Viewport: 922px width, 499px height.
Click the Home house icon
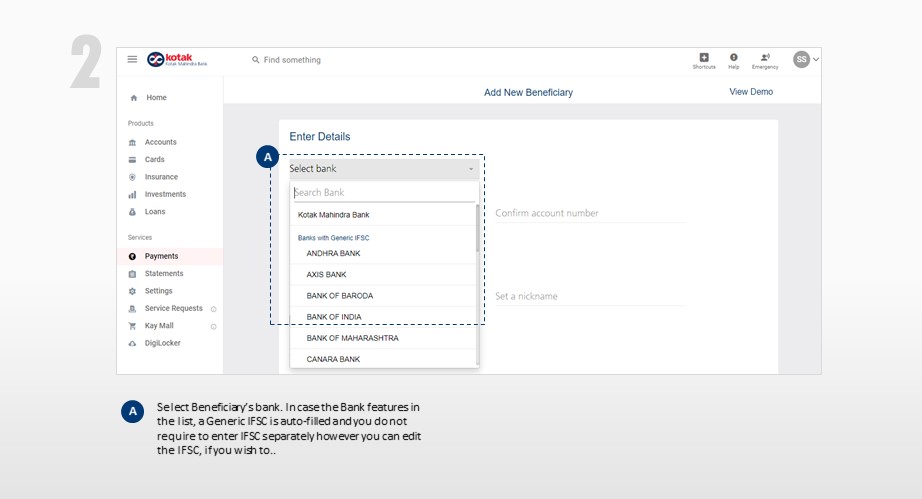(133, 98)
